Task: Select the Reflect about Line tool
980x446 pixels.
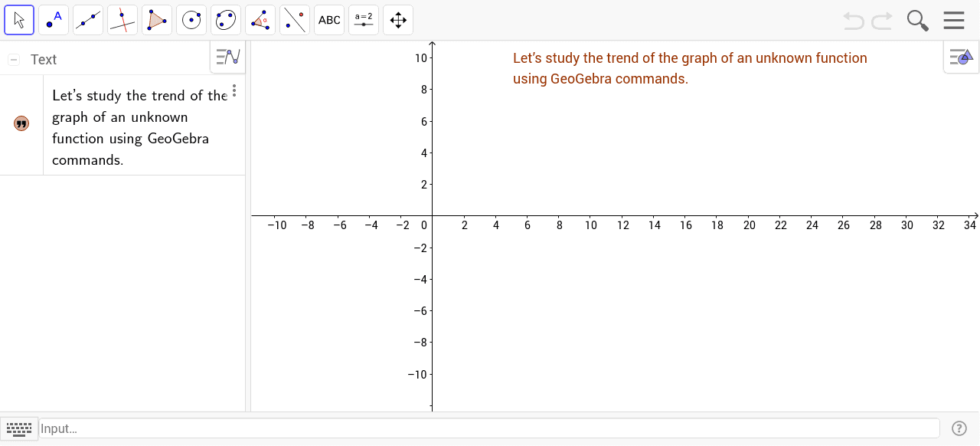Action: coord(295,20)
